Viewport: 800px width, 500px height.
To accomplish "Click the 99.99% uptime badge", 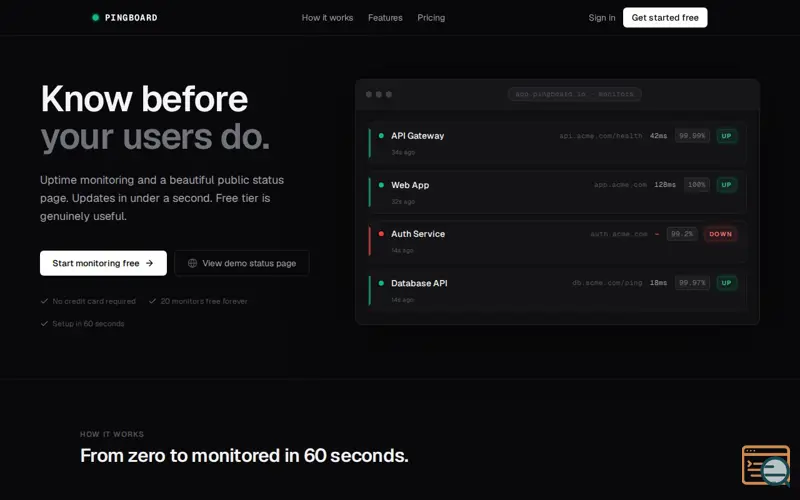I will [x=692, y=136].
